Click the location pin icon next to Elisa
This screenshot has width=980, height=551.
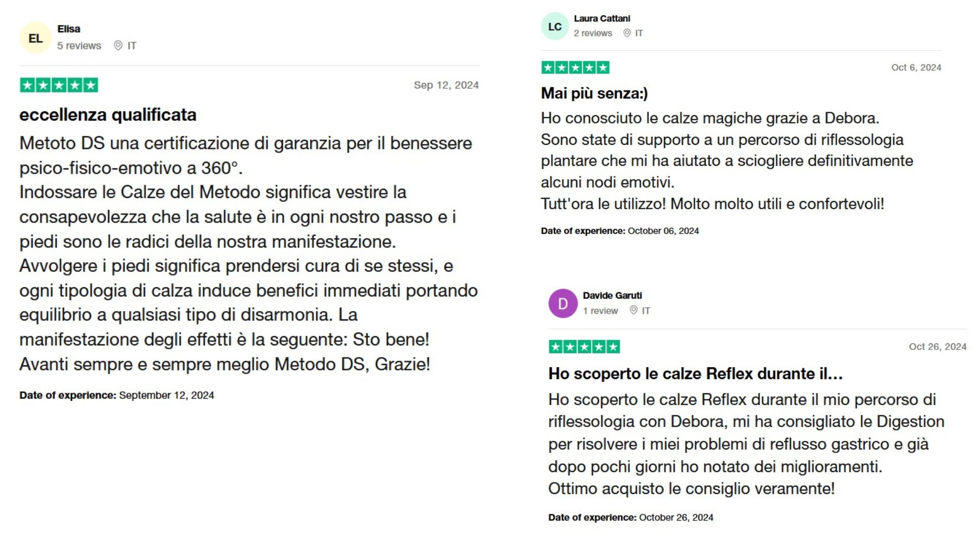click(x=118, y=45)
